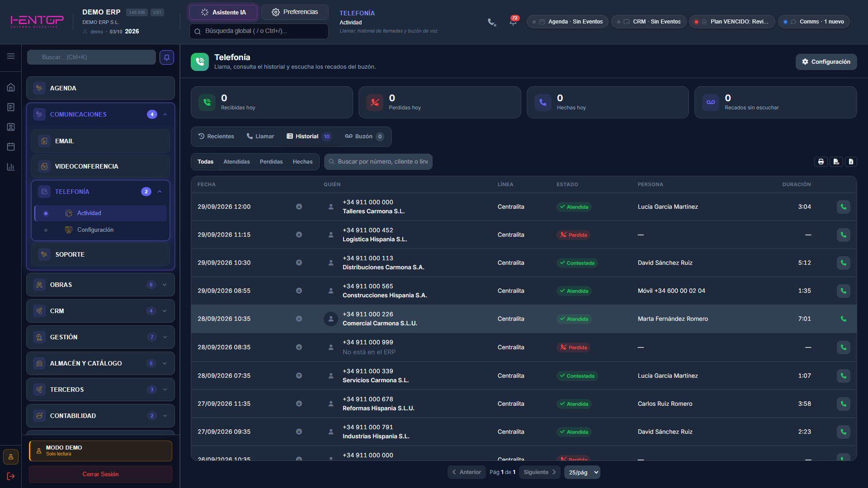Click the Cerrar Sesión button
Screen dimensions: 868x488
100,474
